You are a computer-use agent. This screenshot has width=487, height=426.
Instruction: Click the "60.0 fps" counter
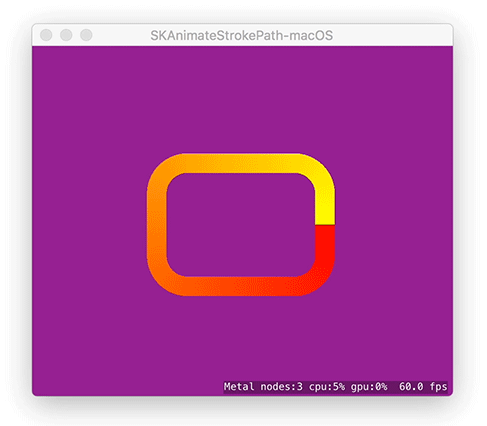(x=423, y=387)
